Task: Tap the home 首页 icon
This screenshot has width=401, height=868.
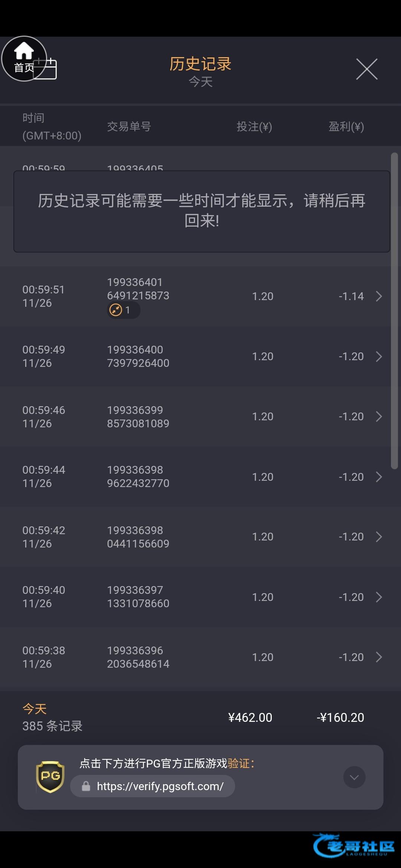Action: coord(24,58)
